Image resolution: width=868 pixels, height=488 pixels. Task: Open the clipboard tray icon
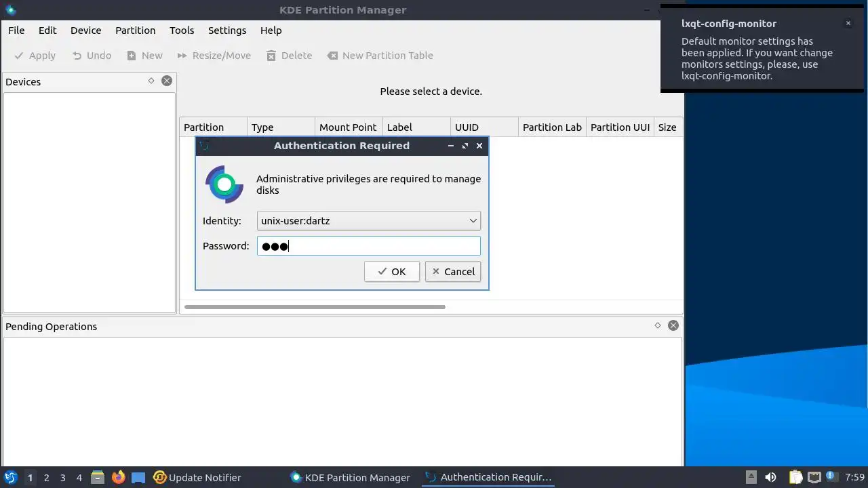coord(795,478)
